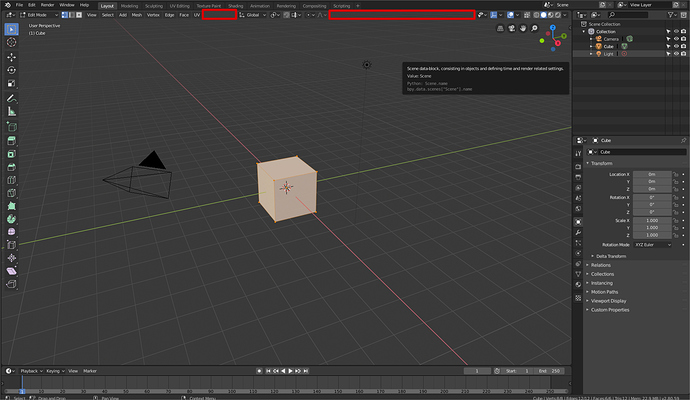Open the viewport shading options arrow
This screenshot has width=690, height=400.
click(565, 15)
